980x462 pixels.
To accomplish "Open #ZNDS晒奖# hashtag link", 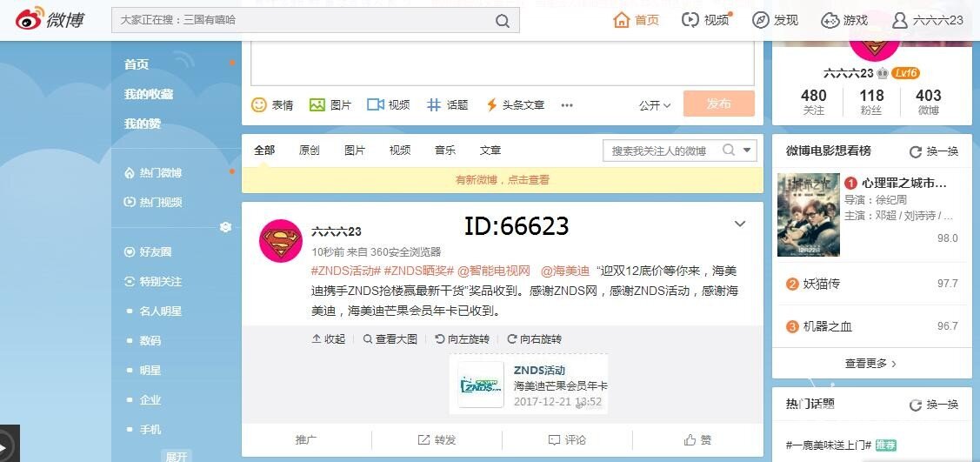I will [x=418, y=271].
